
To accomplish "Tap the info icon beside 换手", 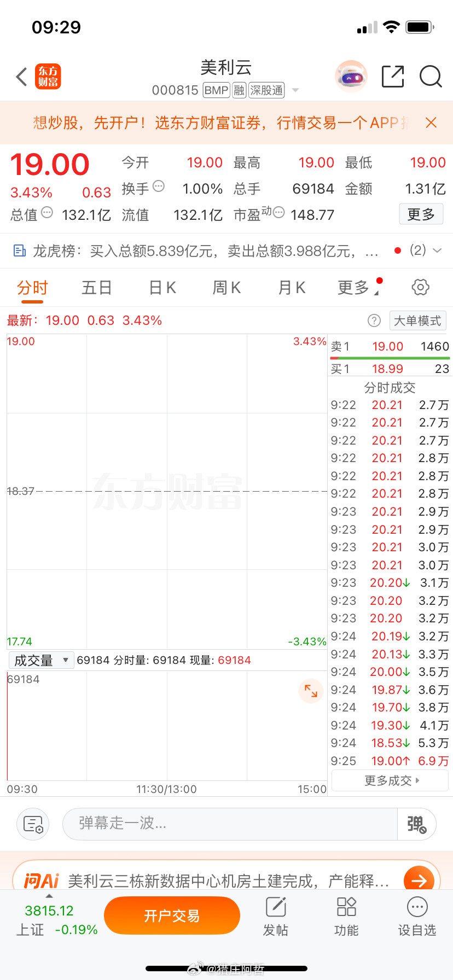I will [x=159, y=186].
